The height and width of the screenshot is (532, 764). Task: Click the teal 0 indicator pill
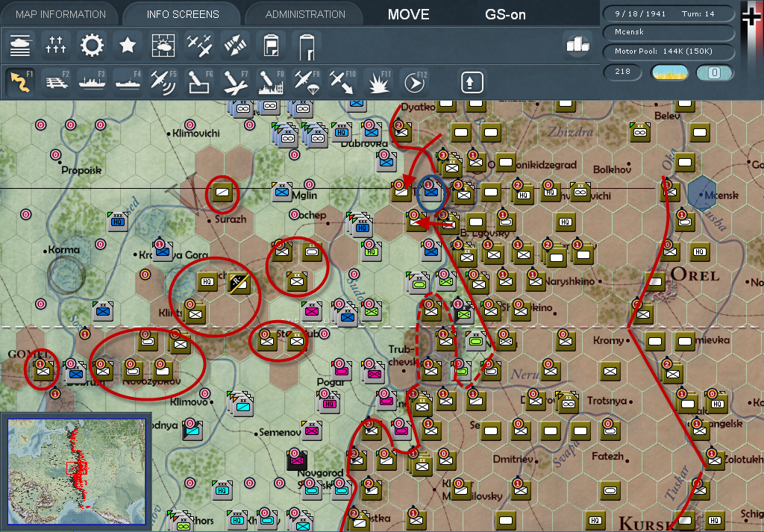(x=714, y=72)
